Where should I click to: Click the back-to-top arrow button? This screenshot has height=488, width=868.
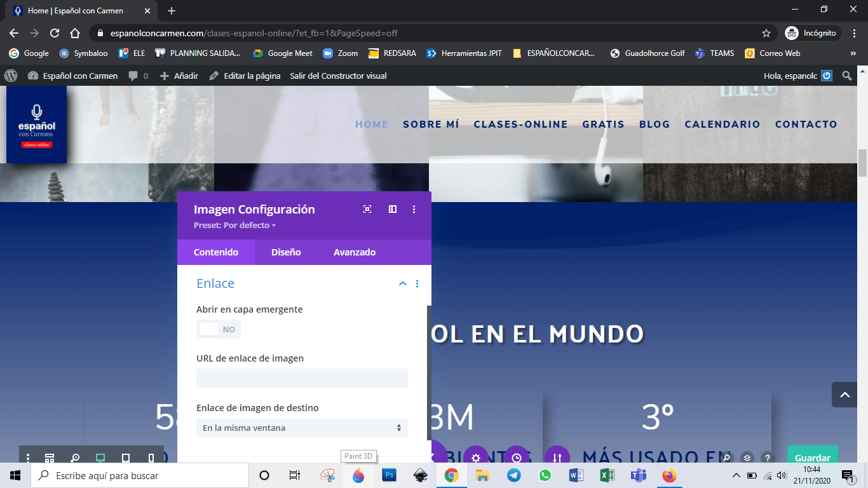click(845, 395)
